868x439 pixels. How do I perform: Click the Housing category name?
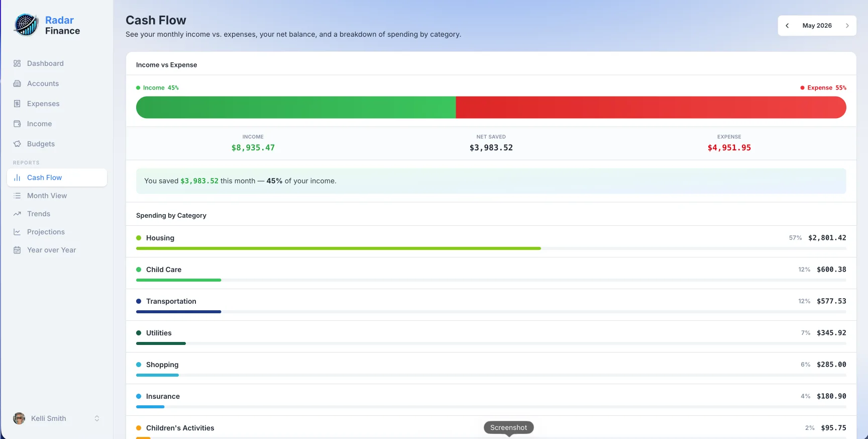[x=160, y=238]
